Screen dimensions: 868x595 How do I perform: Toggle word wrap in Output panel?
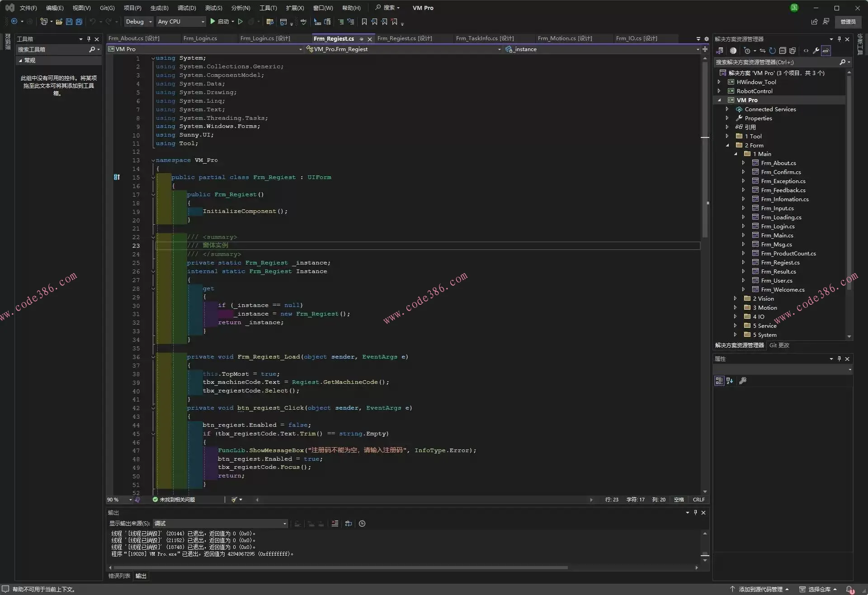(349, 524)
